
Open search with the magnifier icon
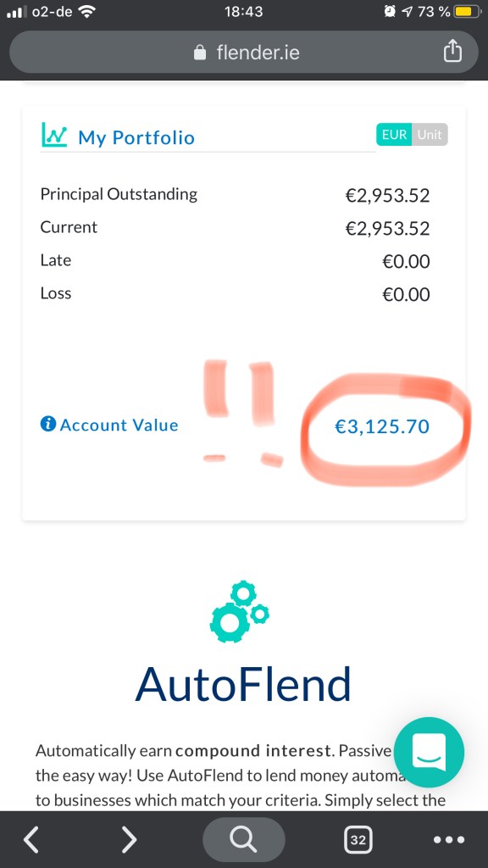(243, 840)
